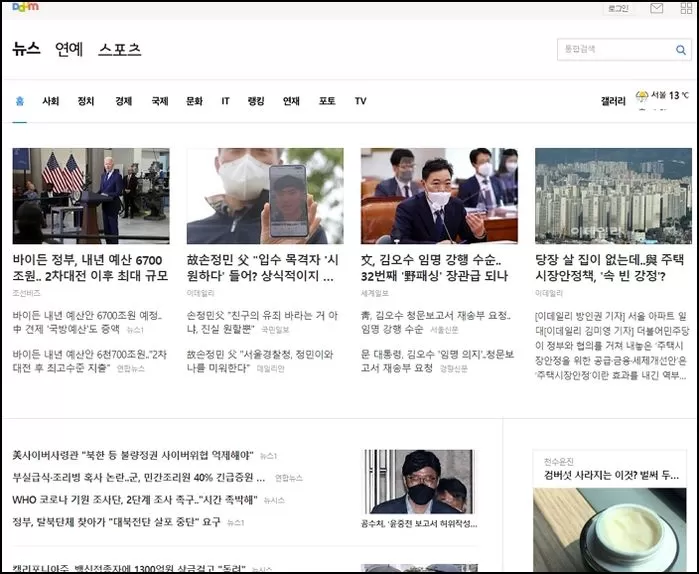Select the IT tab

point(226,101)
